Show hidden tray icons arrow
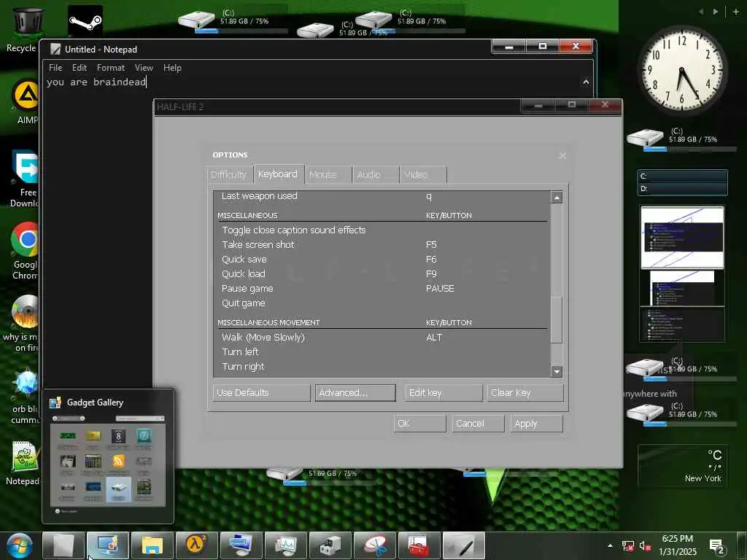The image size is (747, 560). [x=610, y=545]
